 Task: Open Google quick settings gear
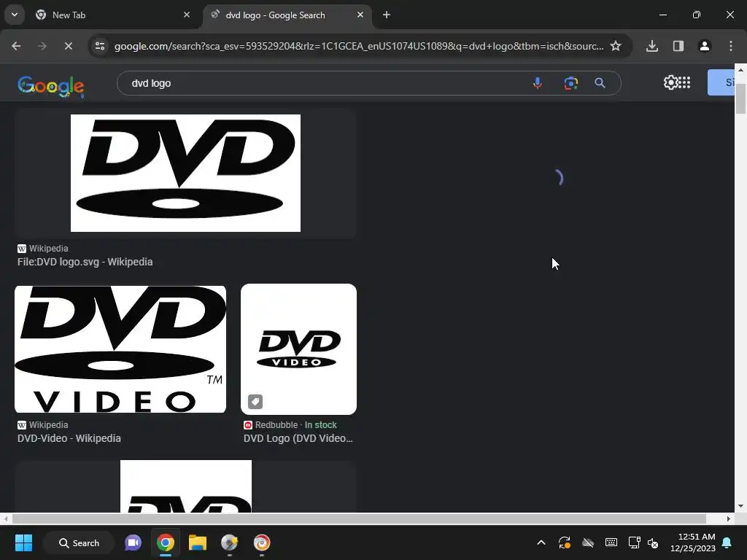pyautogui.click(x=670, y=82)
